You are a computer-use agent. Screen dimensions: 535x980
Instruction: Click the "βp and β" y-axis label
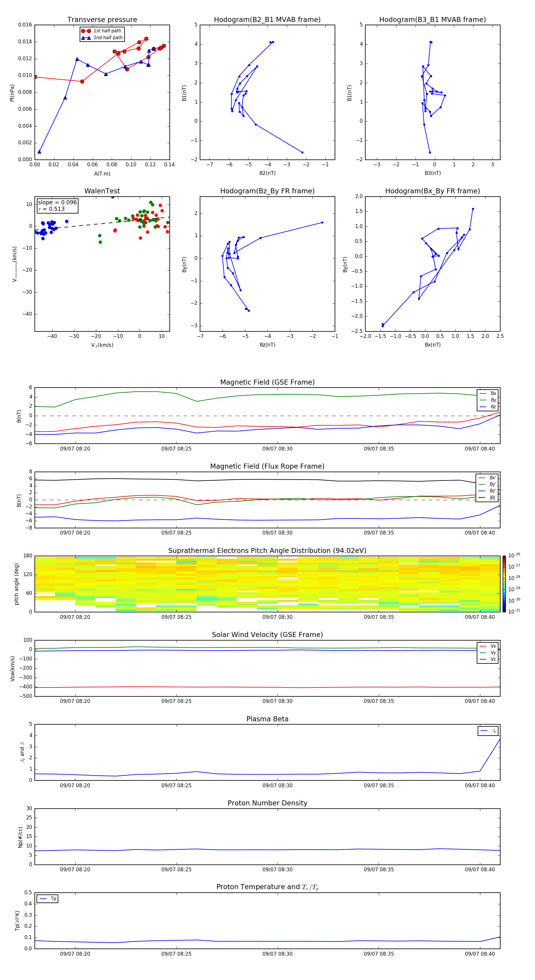(23, 753)
